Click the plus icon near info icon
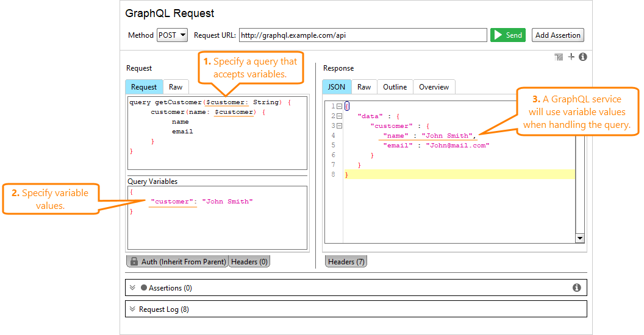 coord(571,57)
